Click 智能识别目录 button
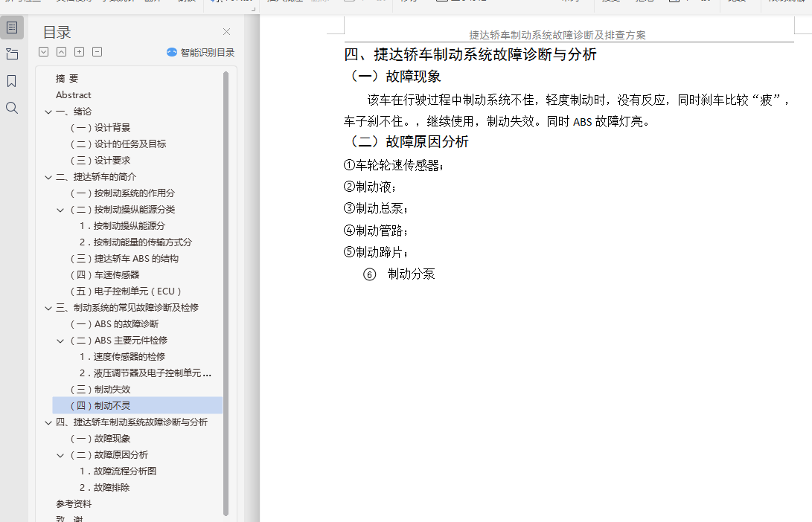The height and width of the screenshot is (522, 812). 201,52
